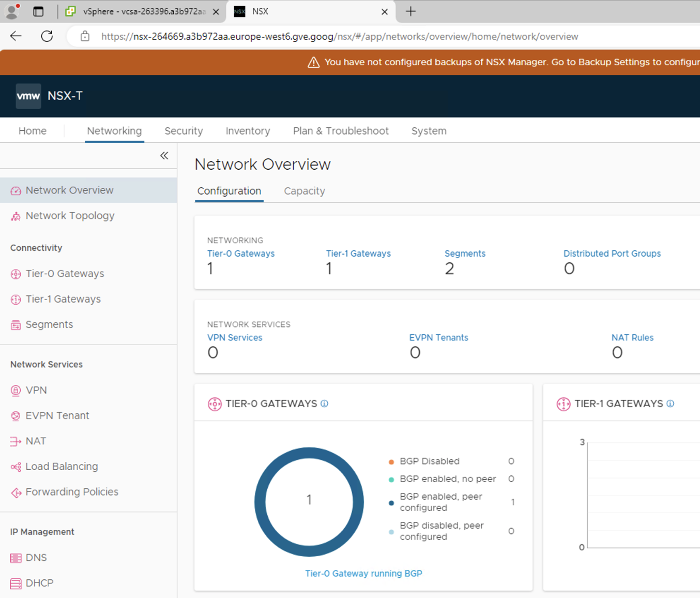
Task: Click the browser back arrow
Action: pos(16,36)
